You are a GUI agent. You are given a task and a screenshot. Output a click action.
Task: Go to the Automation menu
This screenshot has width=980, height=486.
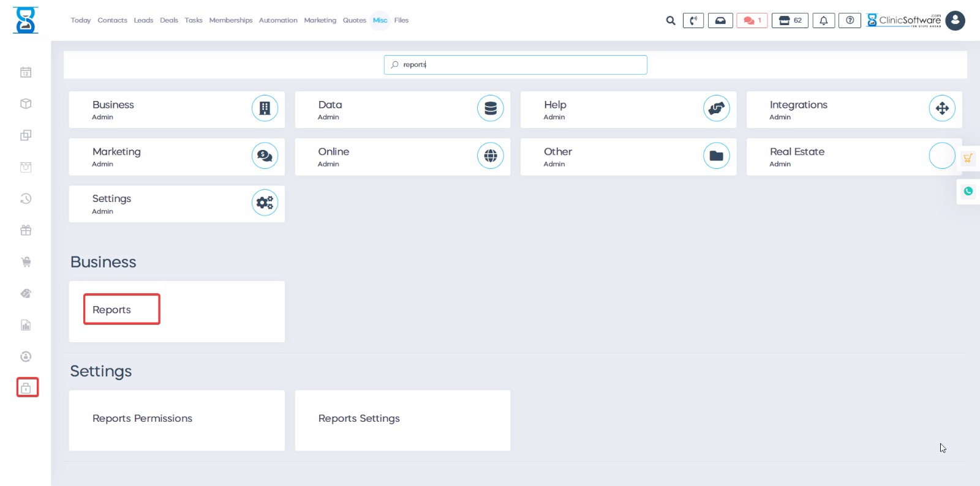(278, 20)
